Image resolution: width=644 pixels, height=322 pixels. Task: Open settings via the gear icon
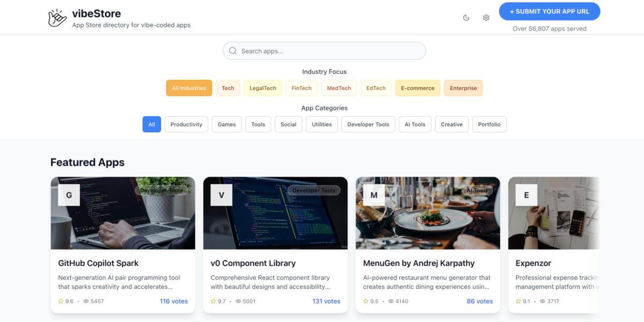(486, 18)
